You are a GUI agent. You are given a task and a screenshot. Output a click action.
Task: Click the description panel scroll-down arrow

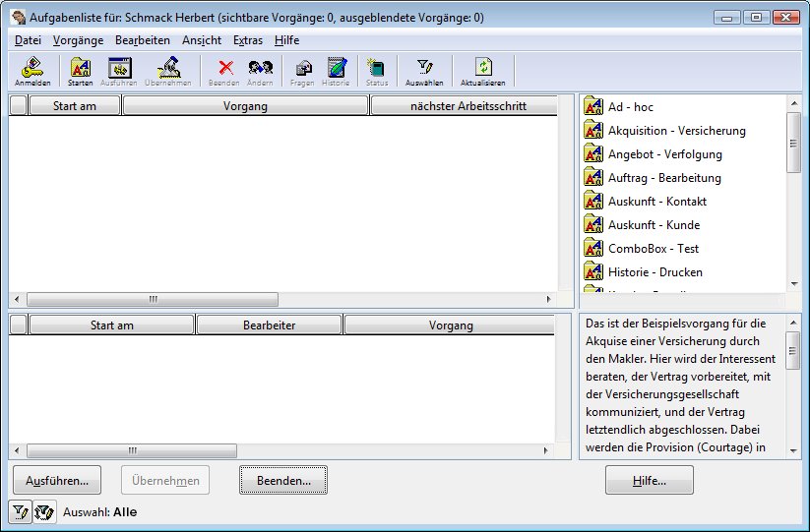tap(793, 451)
